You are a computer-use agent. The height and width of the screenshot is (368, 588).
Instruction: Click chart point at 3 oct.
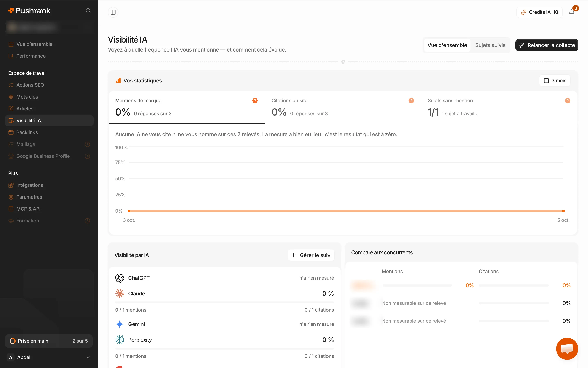click(129, 211)
